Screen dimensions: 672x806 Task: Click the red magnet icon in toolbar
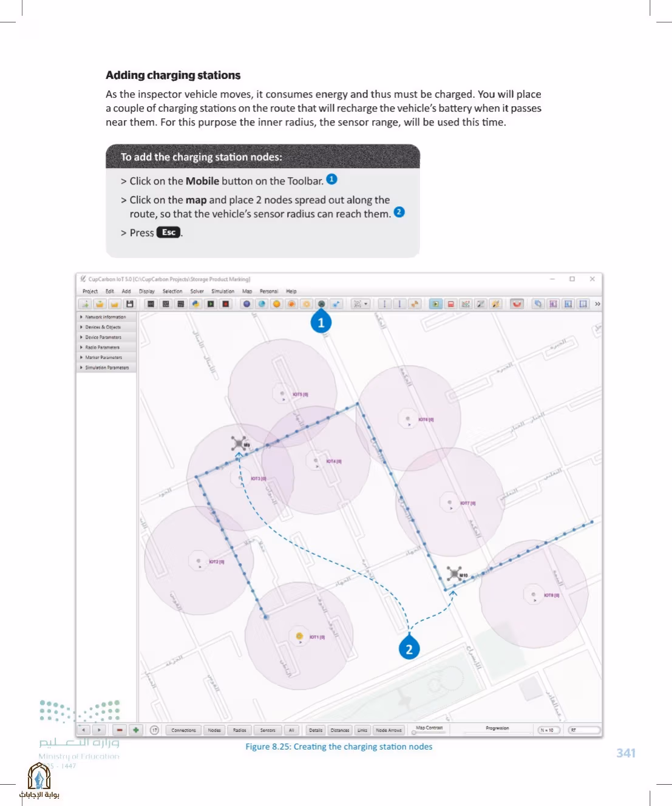click(517, 303)
